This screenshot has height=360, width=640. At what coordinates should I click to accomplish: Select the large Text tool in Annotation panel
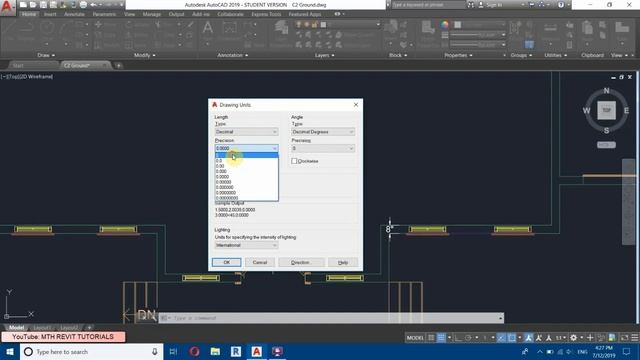[208, 28]
